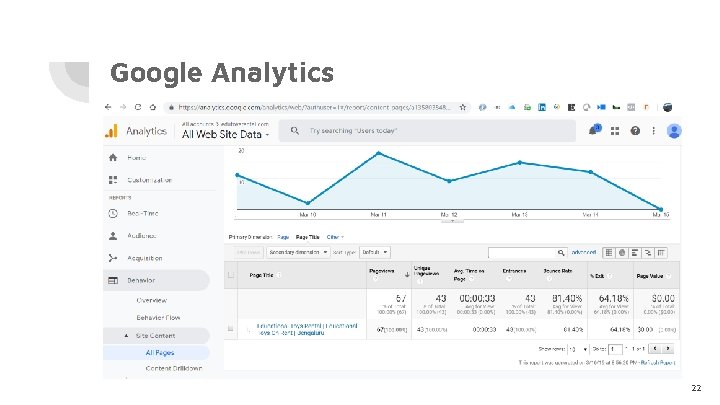Set primary dimension to Page Title
This screenshot has width=720, height=405.
tap(307, 237)
